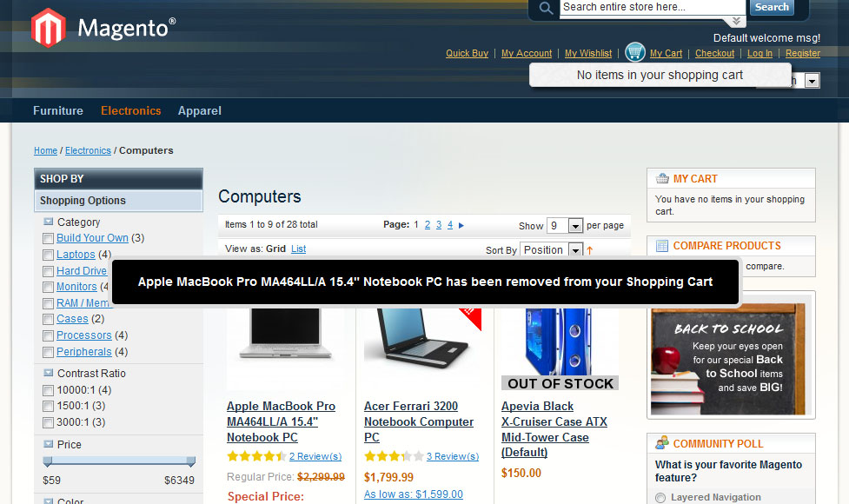Open the Sort By Position dropdown
The width and height of the screenshot is (849, 504).
click(551, 249)
